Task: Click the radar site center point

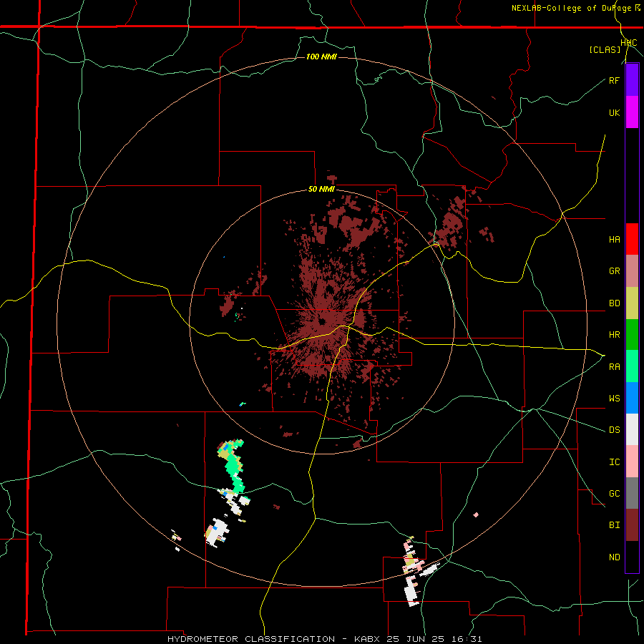Action: click(323, 321)
